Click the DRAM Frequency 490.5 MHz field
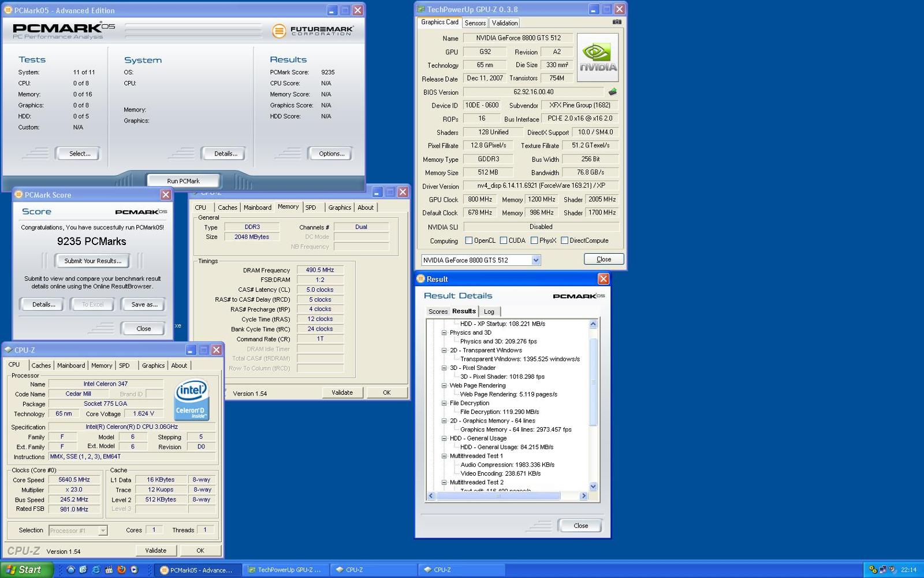This screenshot has height=578, width=924. click(320, 270)
